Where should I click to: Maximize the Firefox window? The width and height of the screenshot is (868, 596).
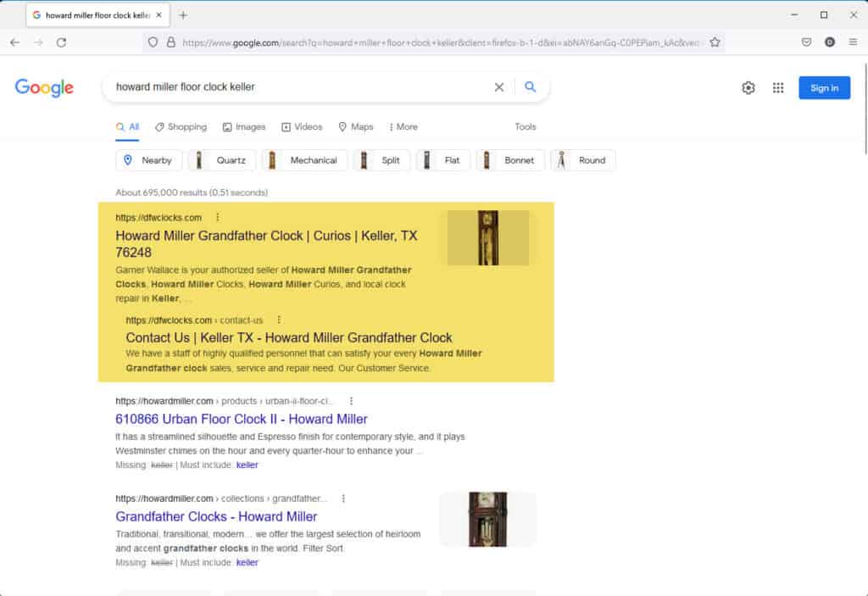tap(824, 15)
